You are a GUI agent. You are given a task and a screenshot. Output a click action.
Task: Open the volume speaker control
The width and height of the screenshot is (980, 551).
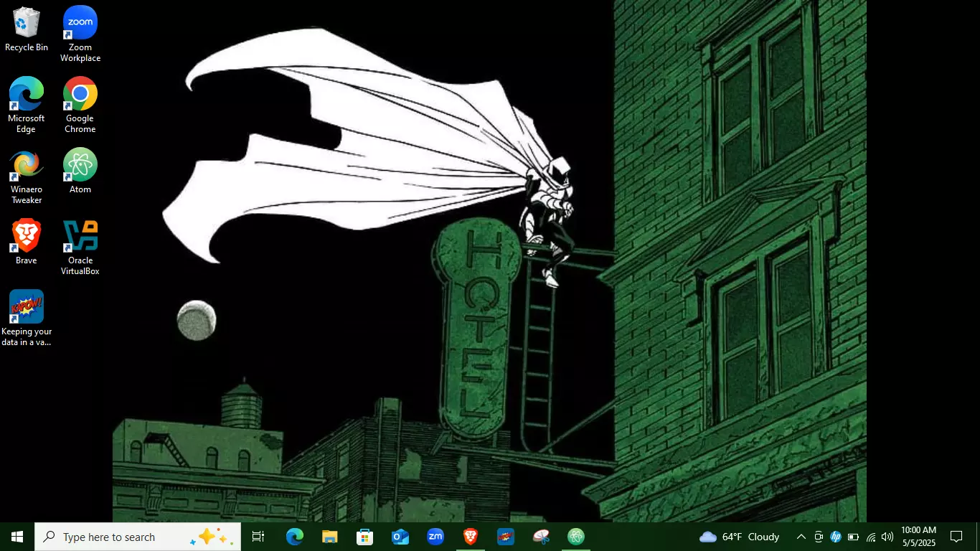coord(887,537)
